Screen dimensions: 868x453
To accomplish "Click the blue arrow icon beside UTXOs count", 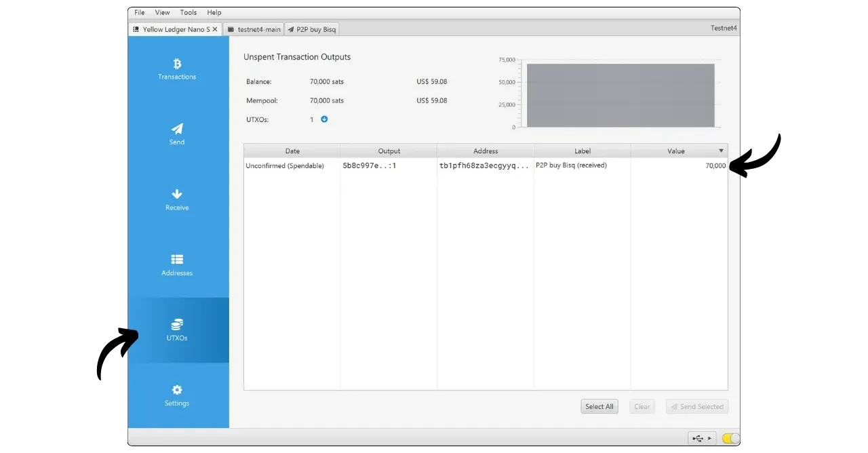I will click(324, 119).
